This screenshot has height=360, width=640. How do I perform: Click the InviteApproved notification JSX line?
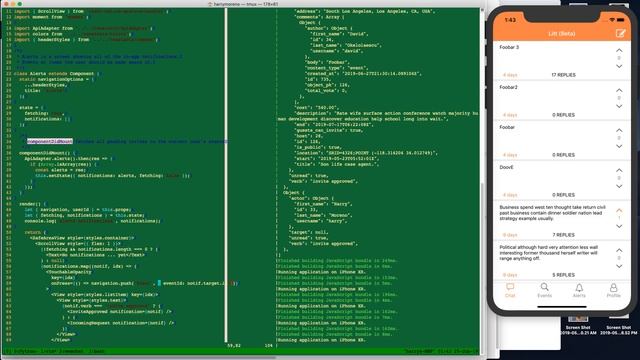click(x=119, y=311)
